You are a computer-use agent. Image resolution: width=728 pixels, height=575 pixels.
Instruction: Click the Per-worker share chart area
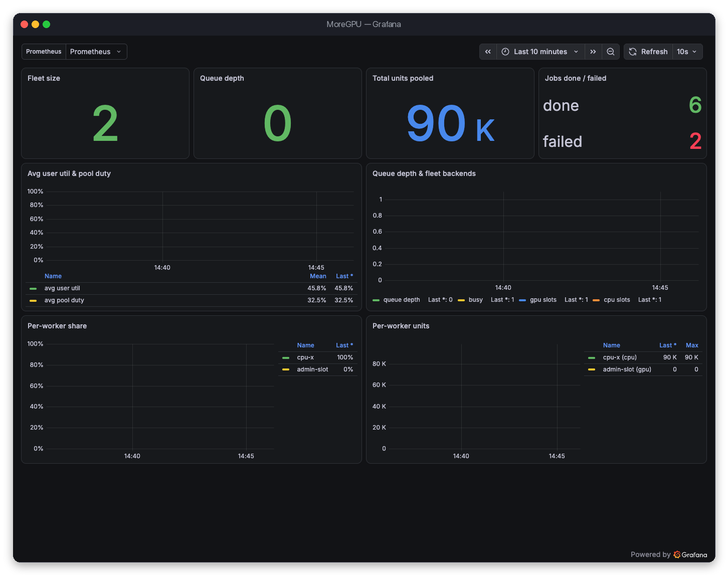159,396
